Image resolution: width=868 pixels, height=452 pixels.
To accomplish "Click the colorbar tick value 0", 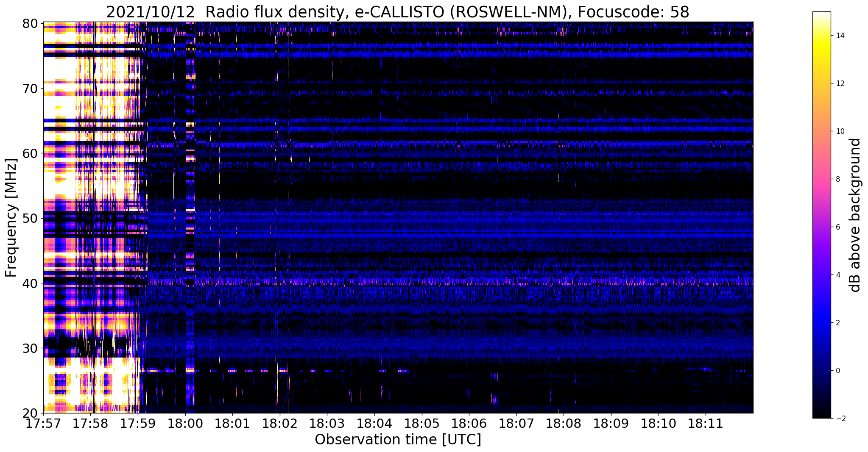I will [x=837, y=371].
